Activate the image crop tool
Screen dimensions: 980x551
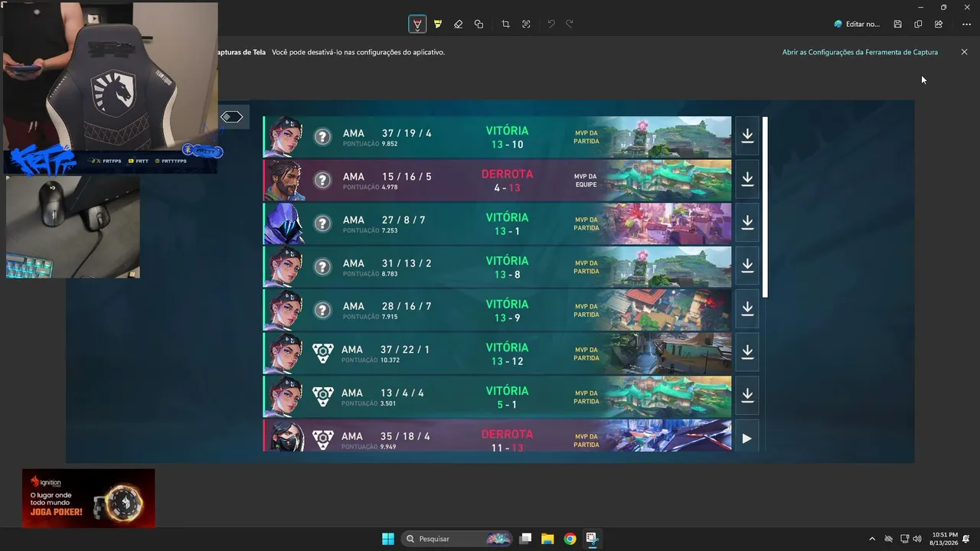click(505, 24)
